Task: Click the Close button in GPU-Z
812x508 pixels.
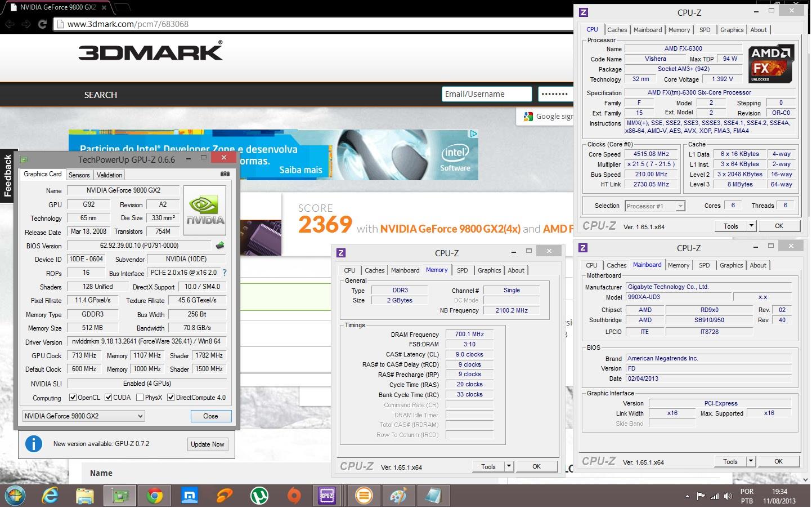Action: pos(210,416)
